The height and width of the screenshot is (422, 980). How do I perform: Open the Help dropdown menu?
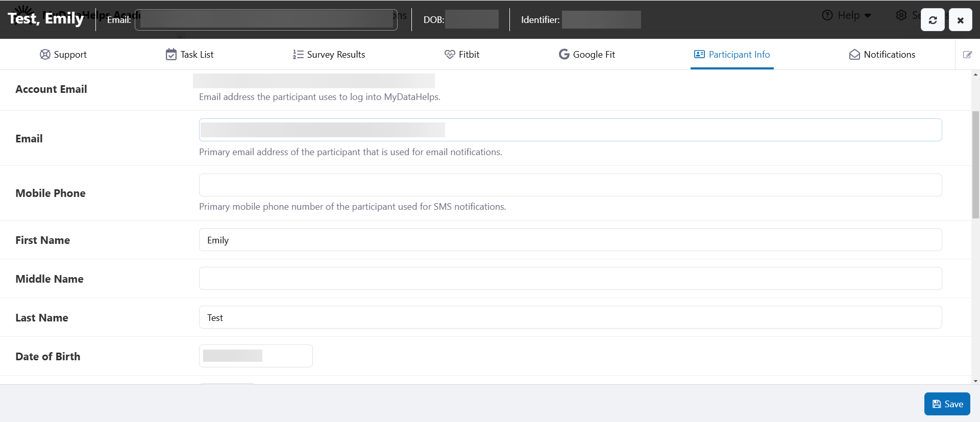pos(847,15)
